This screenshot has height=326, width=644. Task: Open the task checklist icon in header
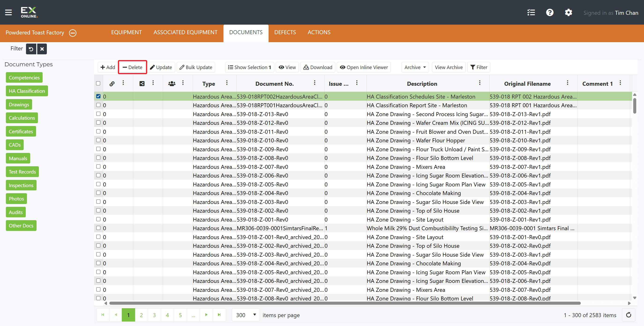(531, 12)
